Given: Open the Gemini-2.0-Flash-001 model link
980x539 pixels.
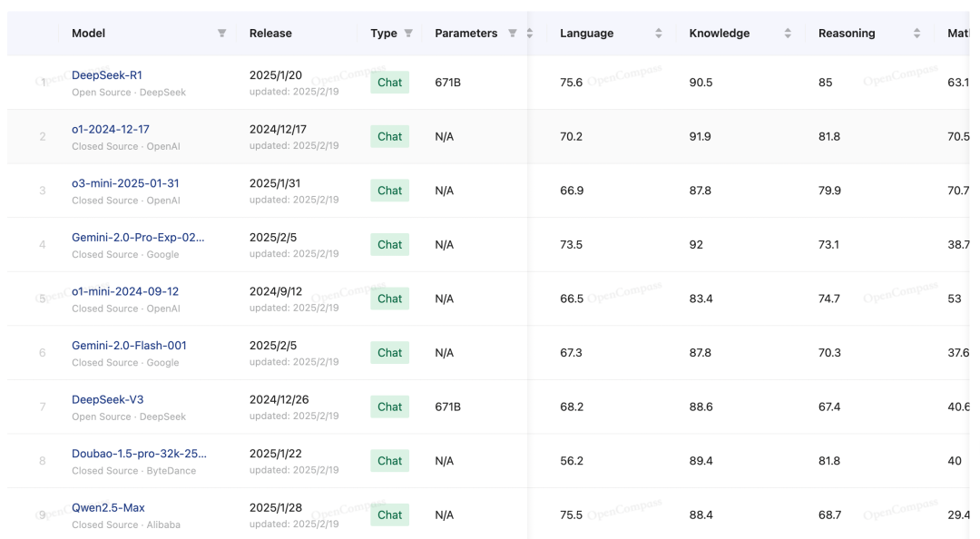Looking at the screenshot, I should click(x=129, y=346).
